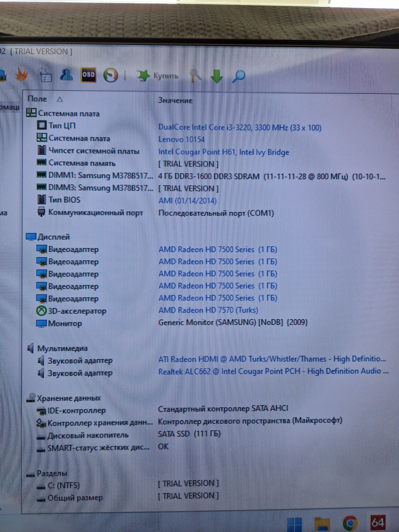Click the Хранение данных group disk icon
Viewport: 399px width, 532px height.
pyautogui.click(x=31, y=397)
